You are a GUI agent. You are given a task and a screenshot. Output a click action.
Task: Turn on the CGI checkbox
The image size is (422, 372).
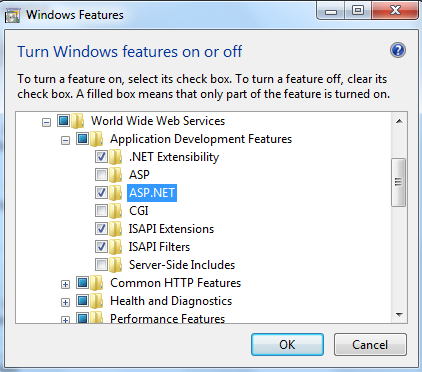pyautogui.click(x=101, y=210)
